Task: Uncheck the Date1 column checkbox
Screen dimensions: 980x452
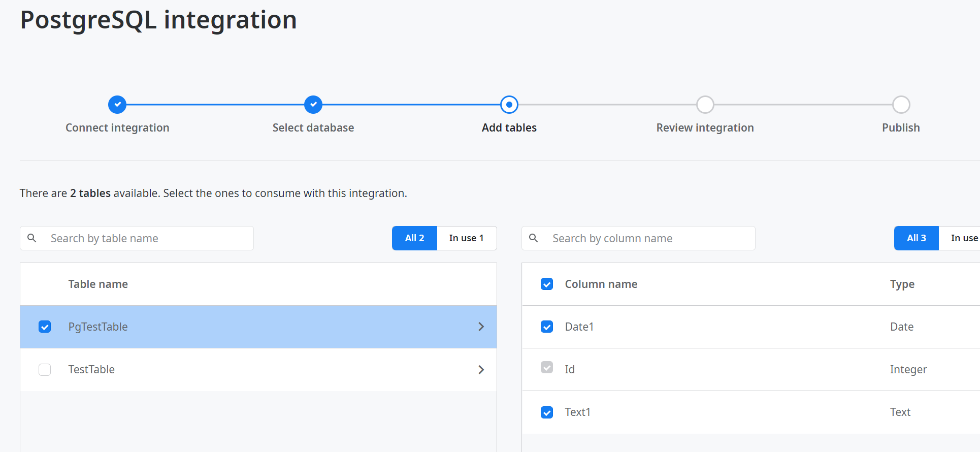Action: click(x=547, y=327)
